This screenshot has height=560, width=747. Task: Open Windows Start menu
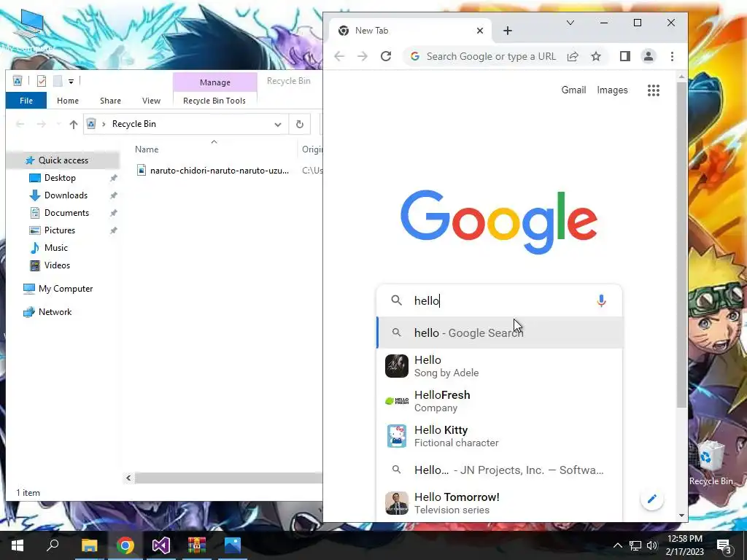(x=18, y=545)
